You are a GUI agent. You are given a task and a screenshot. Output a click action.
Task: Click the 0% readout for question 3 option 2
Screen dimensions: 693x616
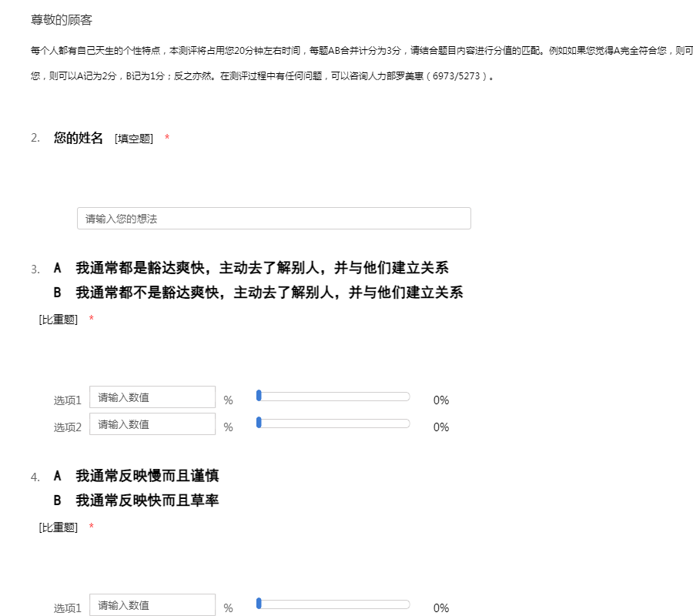pos(441,427)
